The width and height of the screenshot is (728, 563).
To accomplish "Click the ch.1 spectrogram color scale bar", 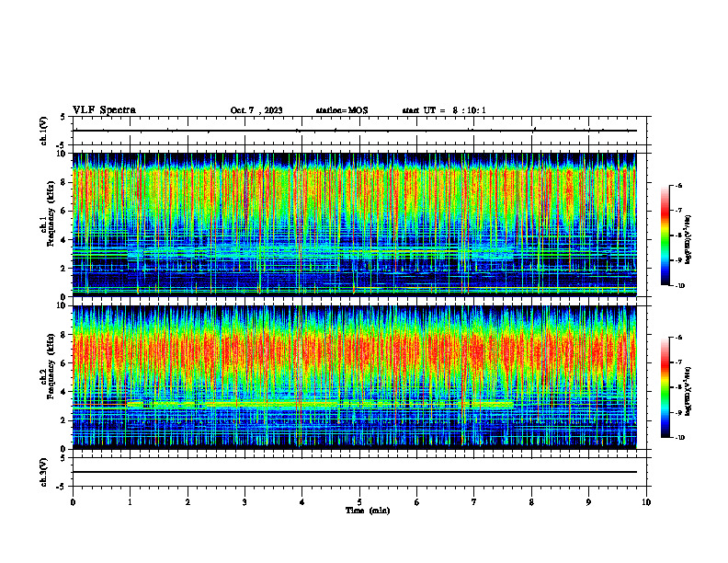I will 665,236.
